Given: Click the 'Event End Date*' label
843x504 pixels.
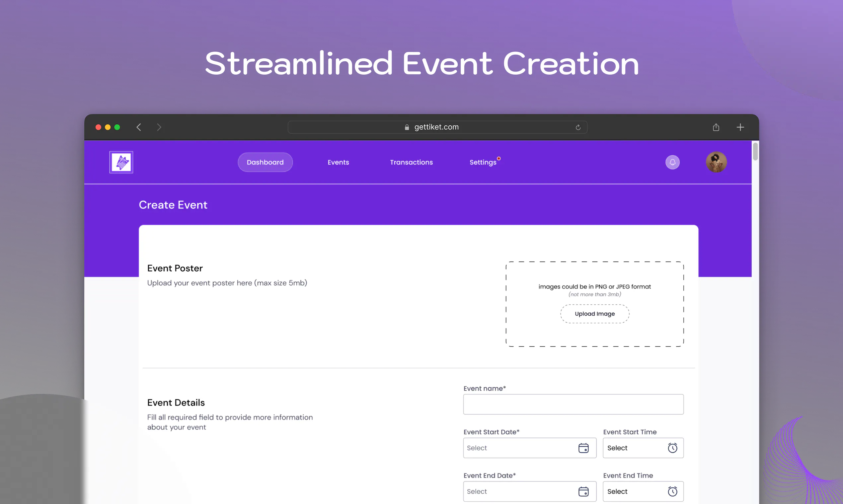Looking at the screenshot, I should 490,475.
